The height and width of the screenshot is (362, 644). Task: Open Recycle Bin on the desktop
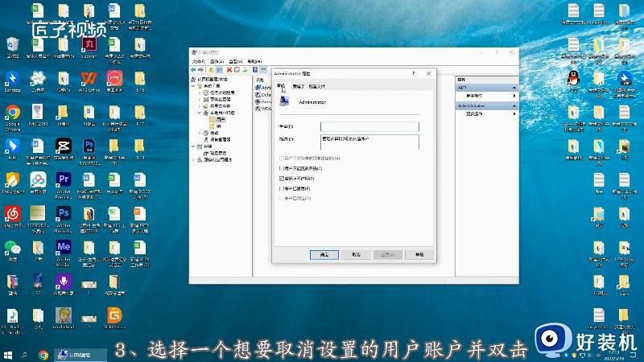coord(13,47)
